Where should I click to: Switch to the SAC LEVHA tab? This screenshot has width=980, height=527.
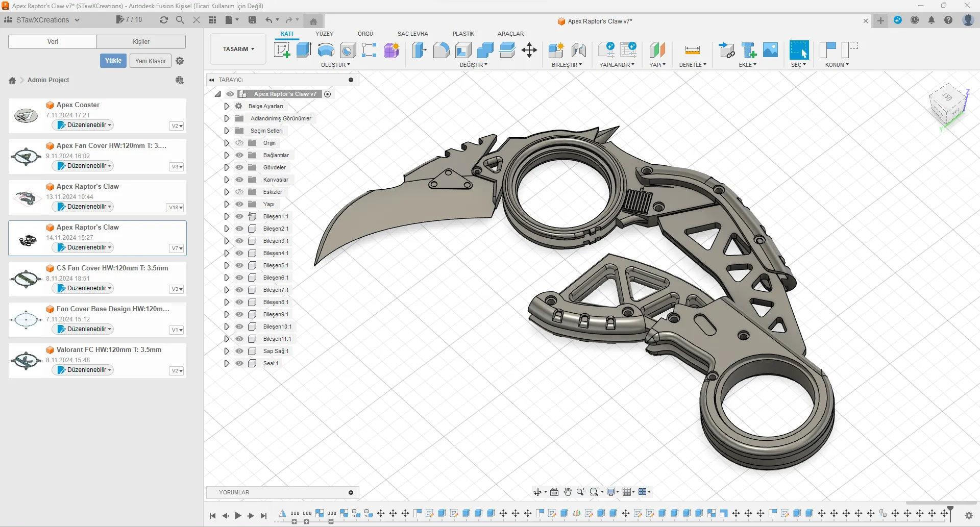pos(412,34)
